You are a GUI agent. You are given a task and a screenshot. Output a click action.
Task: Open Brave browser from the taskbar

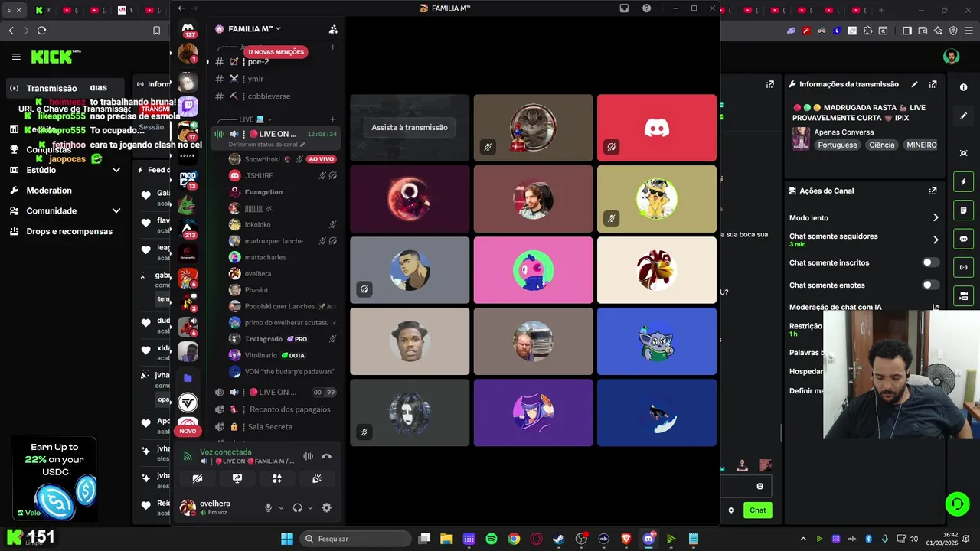tap(626, 539)
